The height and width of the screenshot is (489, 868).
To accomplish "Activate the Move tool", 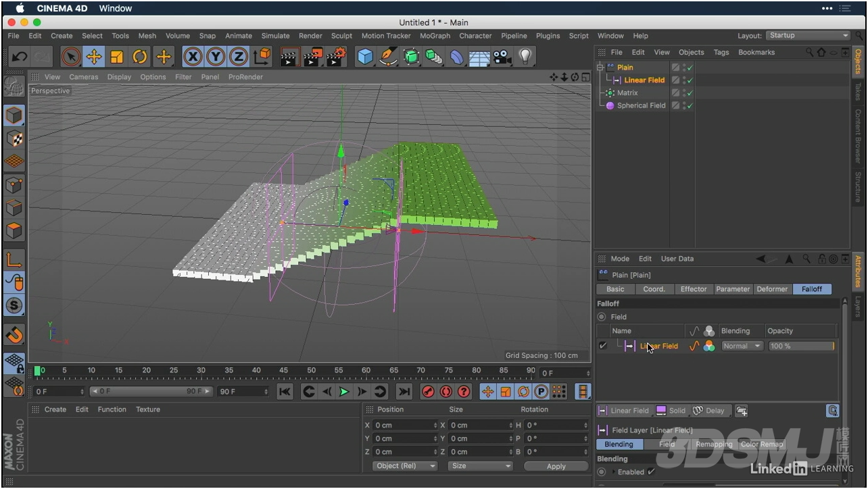I will pyautogui.click(x=94, y=57).
